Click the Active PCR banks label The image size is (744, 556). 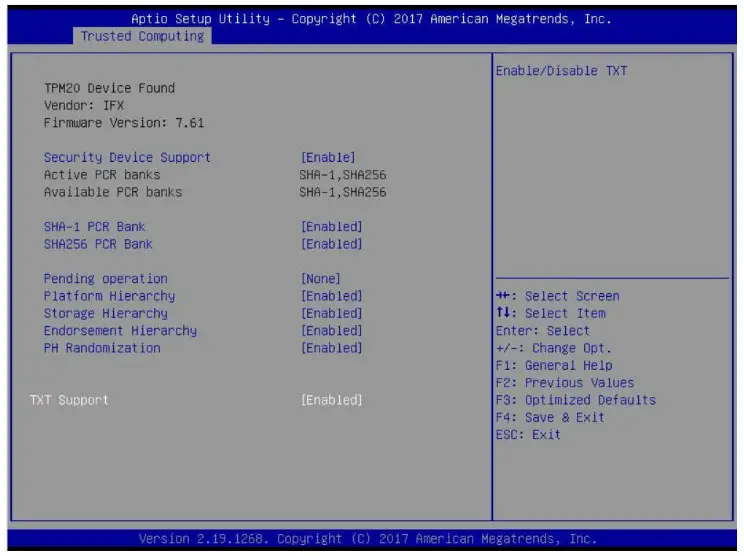(102, 175)
